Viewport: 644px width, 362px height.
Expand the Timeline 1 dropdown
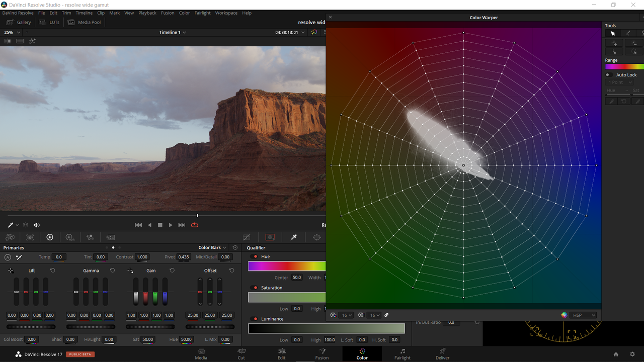(x=173, y=32)
